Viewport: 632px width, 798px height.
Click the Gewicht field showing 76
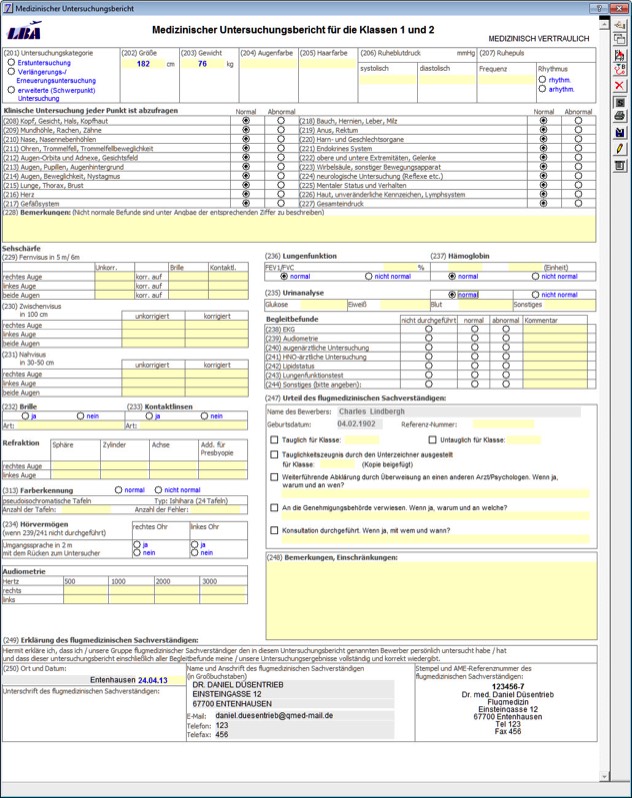pyautogui.click(x=203, y=64)
